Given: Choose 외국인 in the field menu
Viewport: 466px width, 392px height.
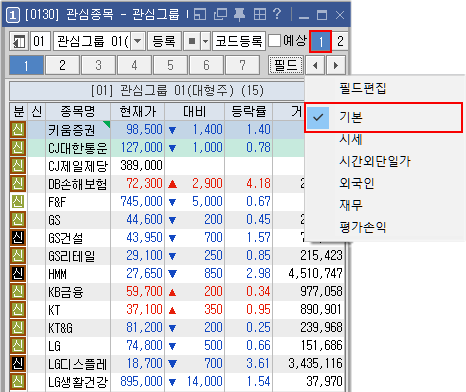Looking at the screenshot, I should pos(357,183).
